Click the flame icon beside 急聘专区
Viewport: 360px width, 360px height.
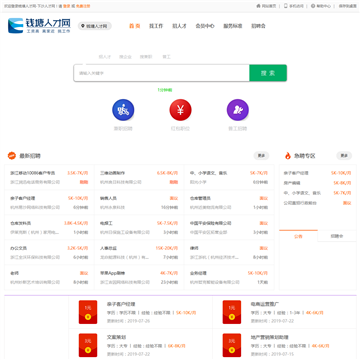(288, 156)
